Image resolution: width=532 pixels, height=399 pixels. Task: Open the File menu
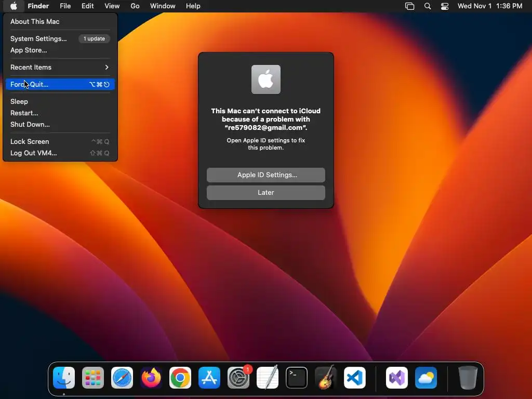click(x=65, y=6)
